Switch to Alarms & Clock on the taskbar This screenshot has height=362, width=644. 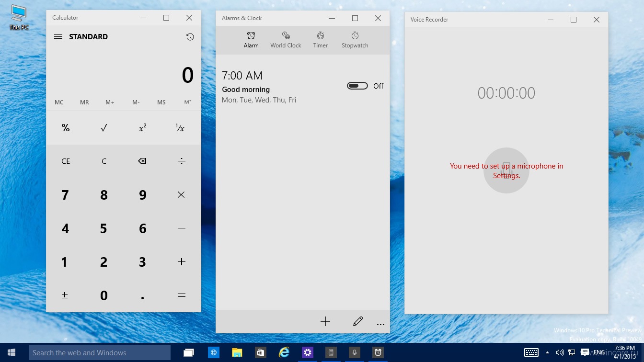(378, 353)
